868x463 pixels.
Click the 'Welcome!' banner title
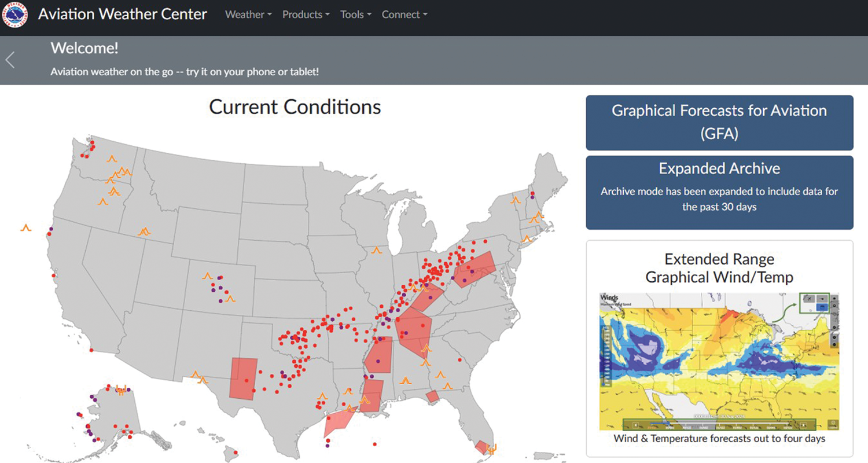[x=84, y=48]
